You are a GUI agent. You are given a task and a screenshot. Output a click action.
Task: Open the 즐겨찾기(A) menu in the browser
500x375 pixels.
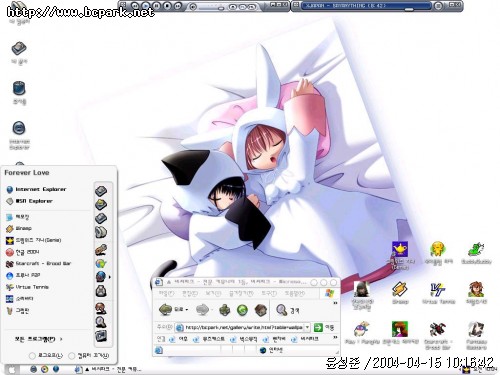click(241, 293)
